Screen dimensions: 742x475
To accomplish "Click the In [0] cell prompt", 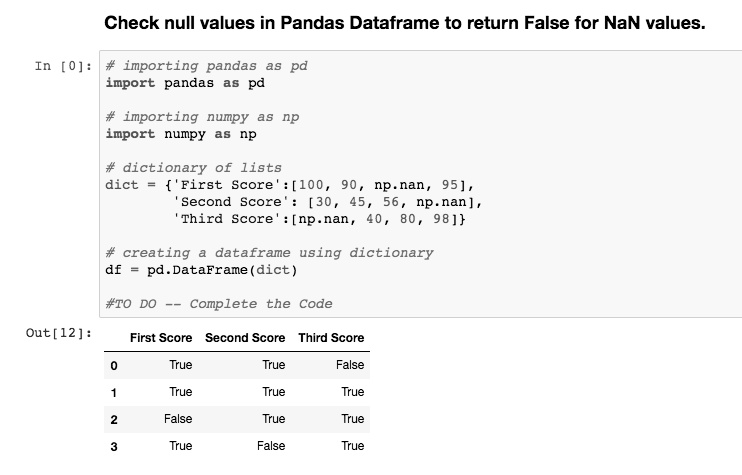I will (63, 66).
